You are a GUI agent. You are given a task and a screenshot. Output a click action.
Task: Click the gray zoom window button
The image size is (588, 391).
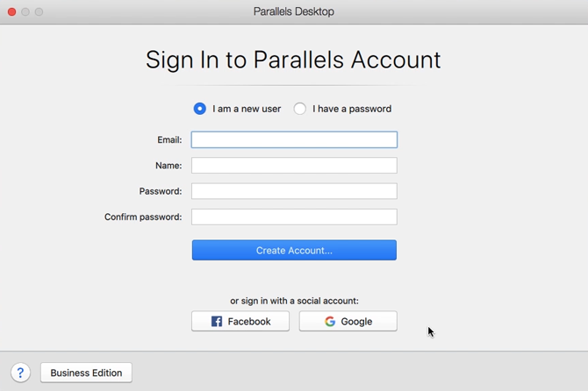[39, 12]
